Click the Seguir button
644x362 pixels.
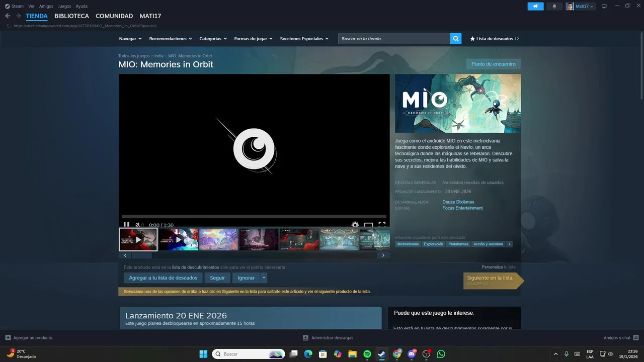point(217,278)
